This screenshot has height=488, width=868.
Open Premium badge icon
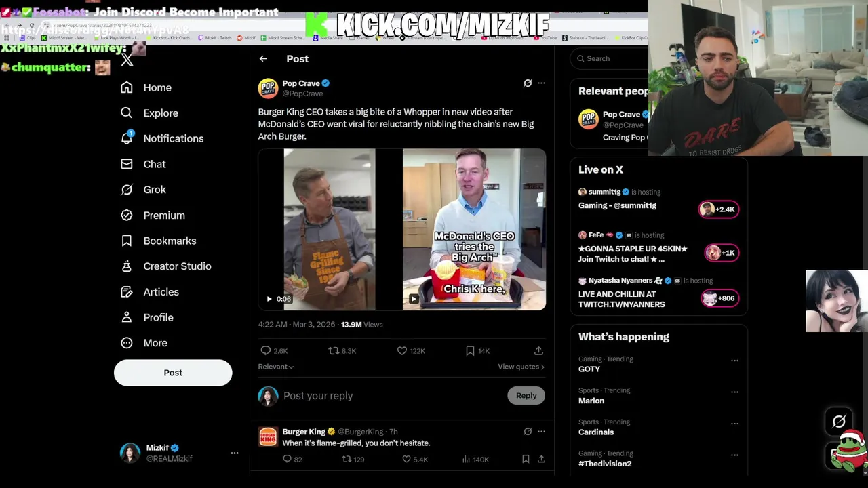127,215
